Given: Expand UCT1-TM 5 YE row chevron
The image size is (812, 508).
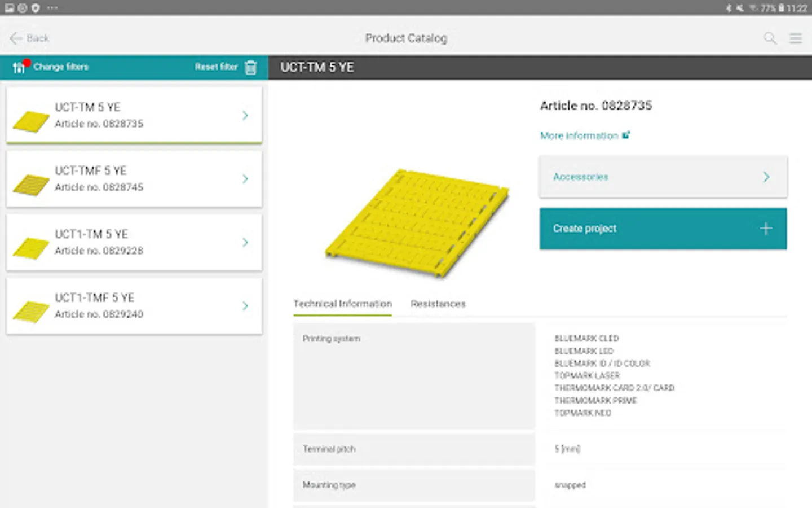Looking at the screenshot, I should pyautogui.click(x=245, y=242).
